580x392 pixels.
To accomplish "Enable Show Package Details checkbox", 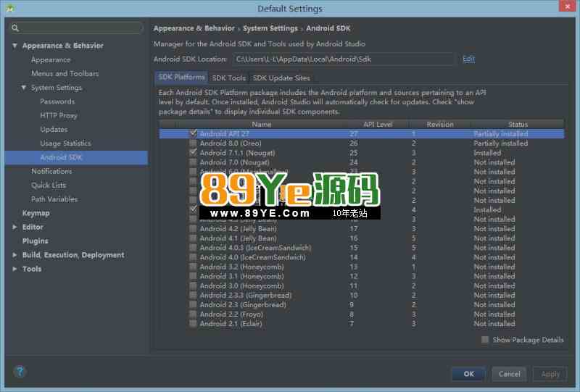I will (x=485, y=340).
